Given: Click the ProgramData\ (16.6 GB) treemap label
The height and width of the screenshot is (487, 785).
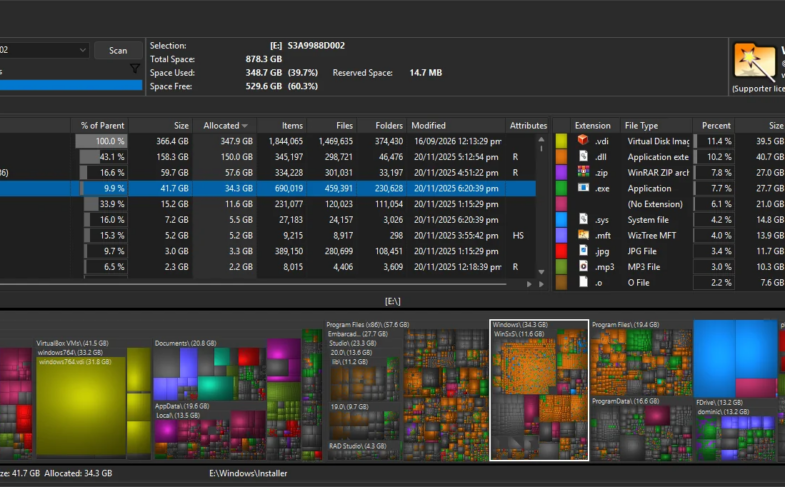Looking at the screenshot, I should coord(625,401).
